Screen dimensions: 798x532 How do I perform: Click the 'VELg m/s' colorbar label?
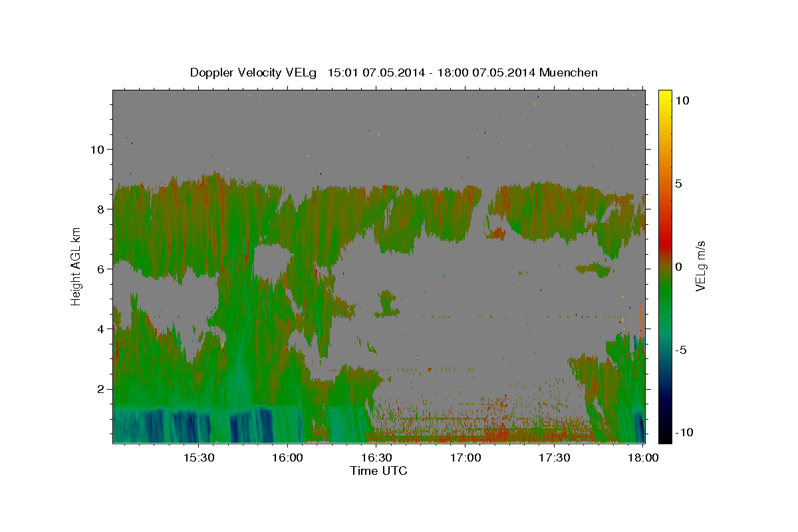coord(700,266)
